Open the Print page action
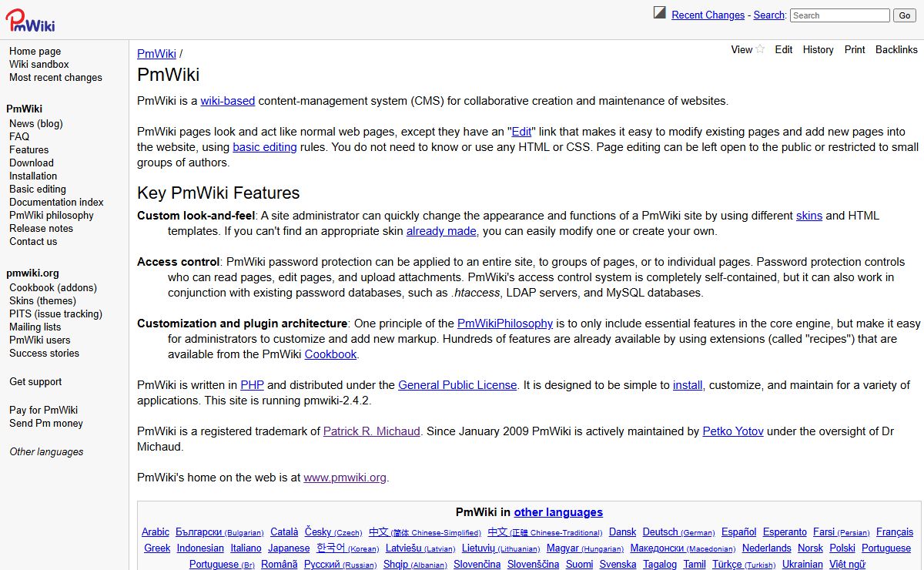Screen dimensions: 924x570 pyautogui.click(x=855, y=49)
